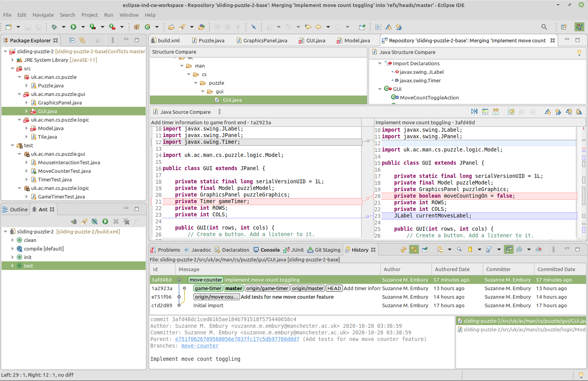Click the New wizard icon in main toolbar
This screenshot has height=381, width=588.
pyautogui.click(x=9, y=27)
